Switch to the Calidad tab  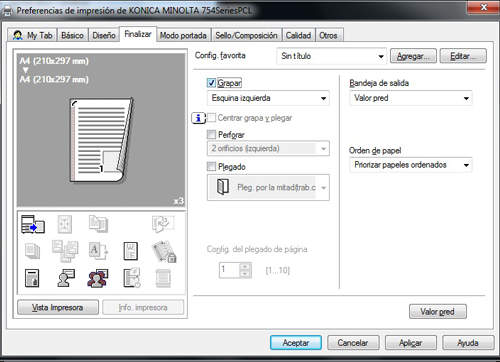click(x=298, y=35)
